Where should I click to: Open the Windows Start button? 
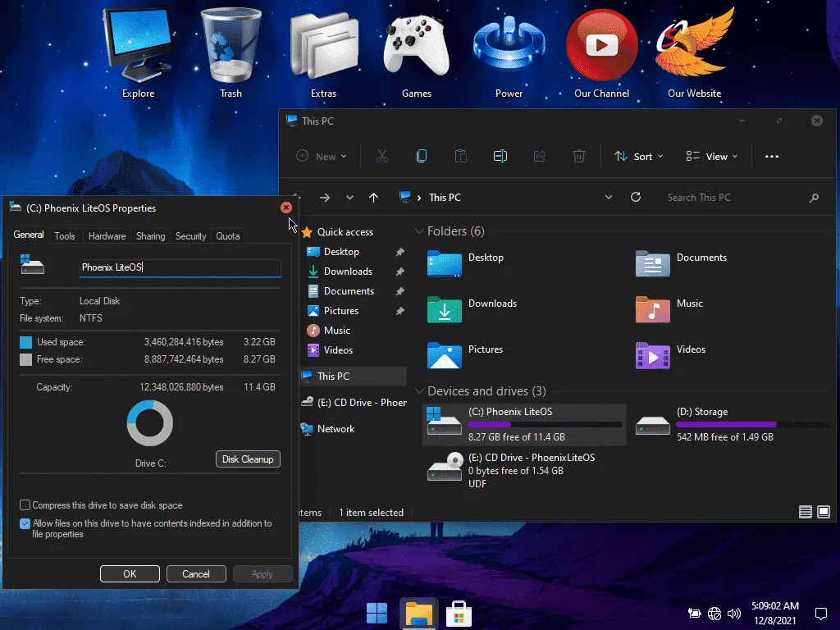pyautogui.click(x=377, y=613)
